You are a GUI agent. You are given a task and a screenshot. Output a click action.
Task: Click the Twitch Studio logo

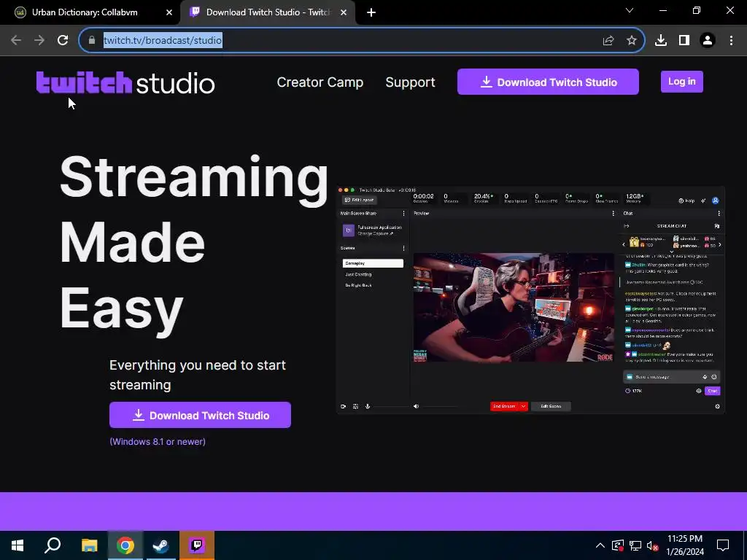[x=125, y=82]
